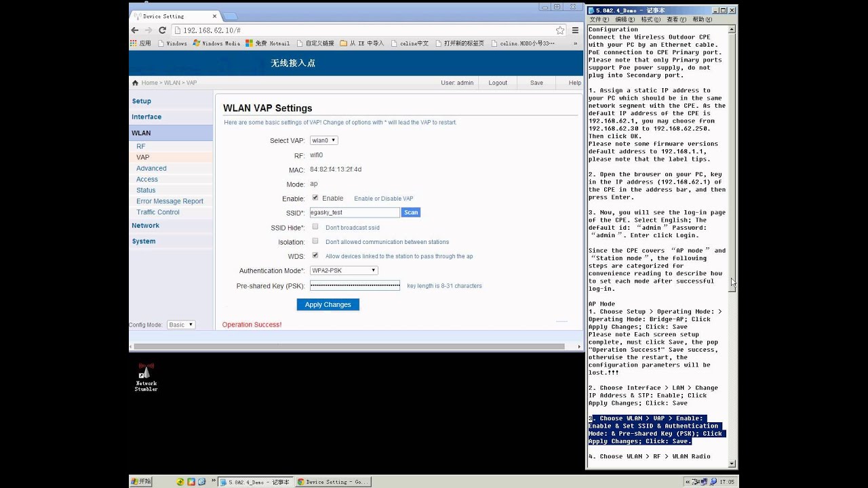Open Notepad's 格式 menu
This screenshot has width=868, height=488.
pos(650,20)
